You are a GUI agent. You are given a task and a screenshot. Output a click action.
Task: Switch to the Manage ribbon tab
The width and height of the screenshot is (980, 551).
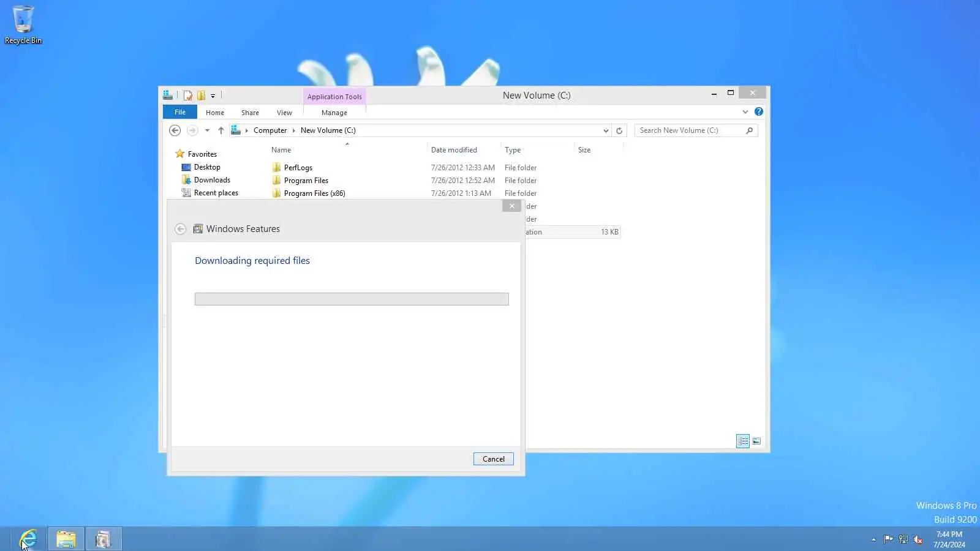[334, 113]
